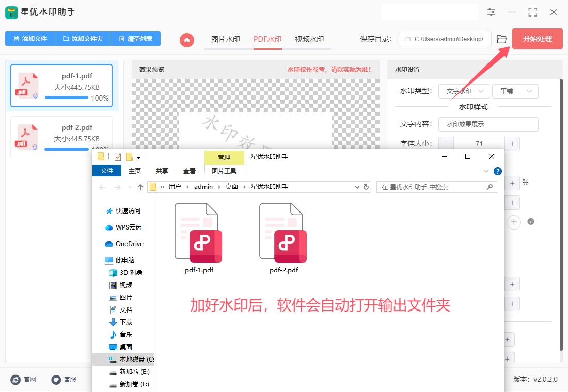Open the 客服 link at the bottom

pyautogui.click(x=64, y=379)
